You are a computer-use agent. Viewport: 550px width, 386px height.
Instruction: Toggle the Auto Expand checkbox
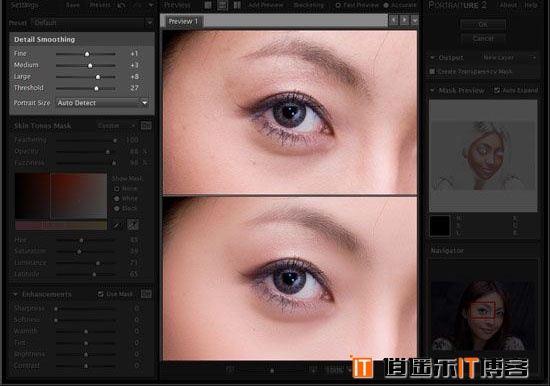tap(497, 90)
